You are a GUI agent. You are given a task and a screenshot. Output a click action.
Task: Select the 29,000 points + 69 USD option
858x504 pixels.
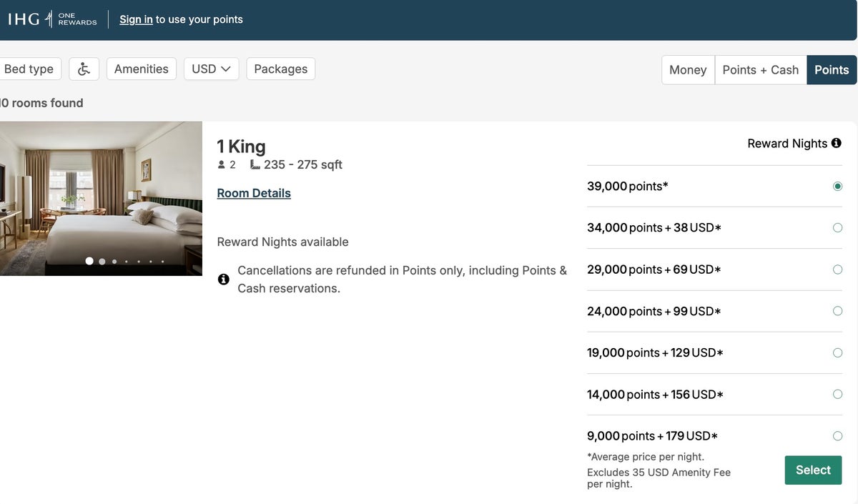coord(837,269)
